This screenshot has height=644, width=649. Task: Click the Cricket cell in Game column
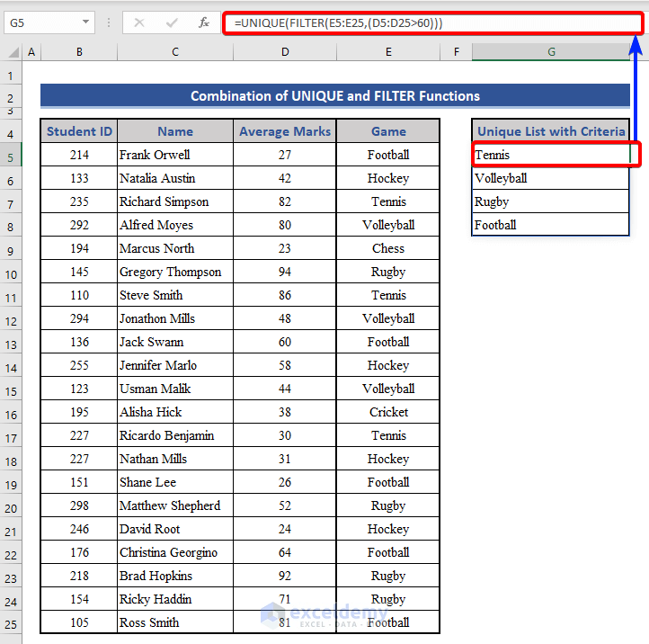point(388,412)
